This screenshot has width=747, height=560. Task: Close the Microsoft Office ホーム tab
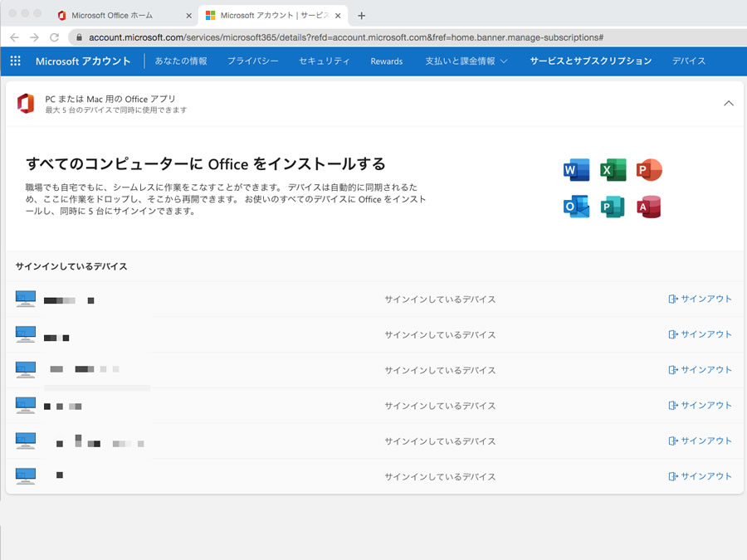pos(188,16)
